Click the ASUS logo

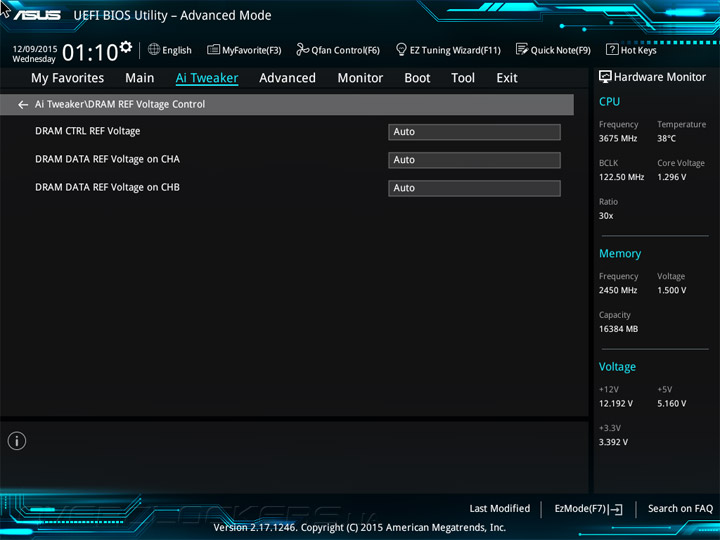pyautogui.click(x=37, y=15)
